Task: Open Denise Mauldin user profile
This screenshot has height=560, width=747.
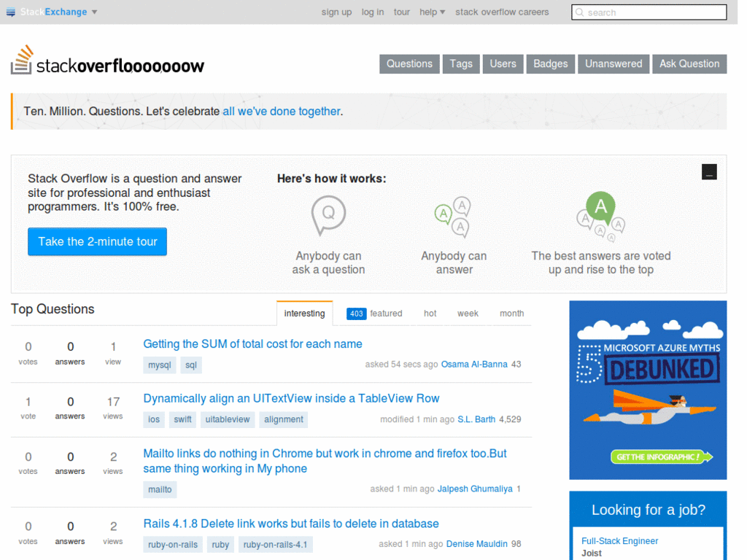Action: [x=477, y=544]
